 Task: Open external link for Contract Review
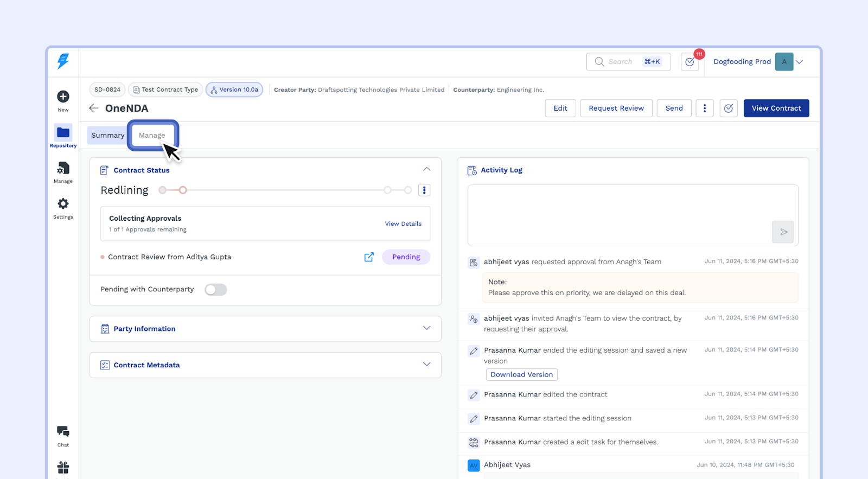click(x=369, y=257)
